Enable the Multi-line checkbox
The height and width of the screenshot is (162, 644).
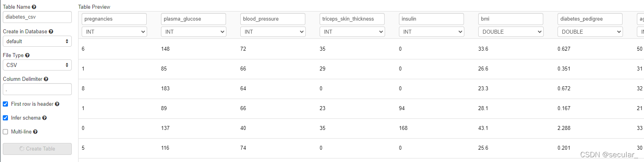pos(6,132)
